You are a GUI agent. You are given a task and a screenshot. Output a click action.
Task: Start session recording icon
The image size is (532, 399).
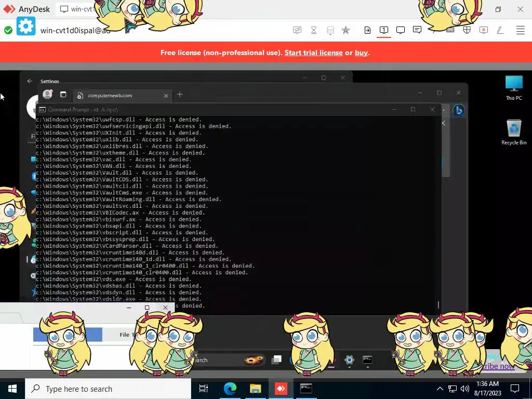[x=484, y=30]
